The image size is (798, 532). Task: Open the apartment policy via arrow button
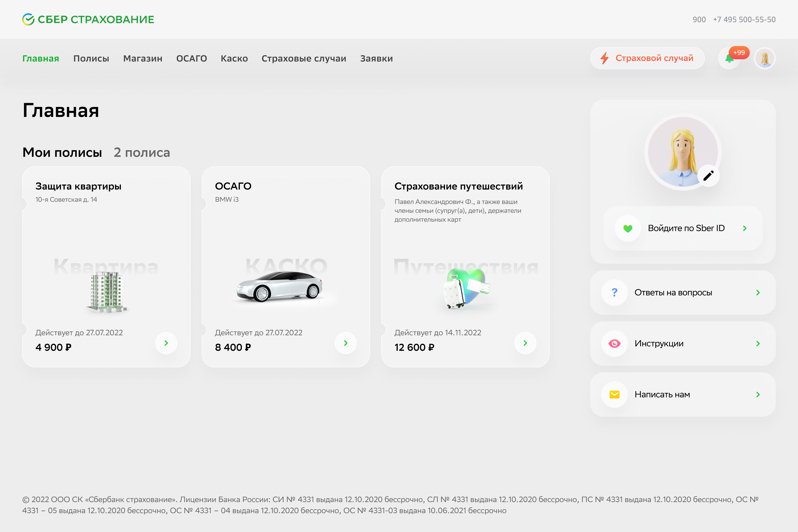pyautogui.click(x=166, y=343)
